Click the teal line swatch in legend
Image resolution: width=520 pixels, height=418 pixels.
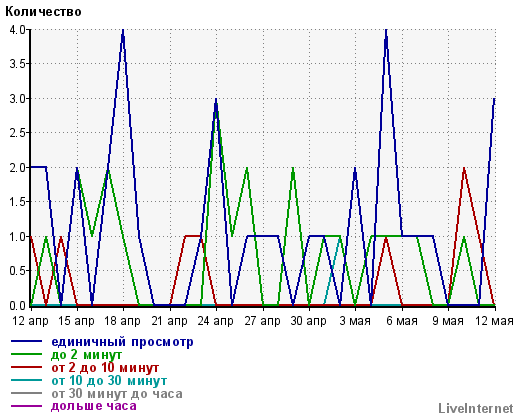point(27,380)
